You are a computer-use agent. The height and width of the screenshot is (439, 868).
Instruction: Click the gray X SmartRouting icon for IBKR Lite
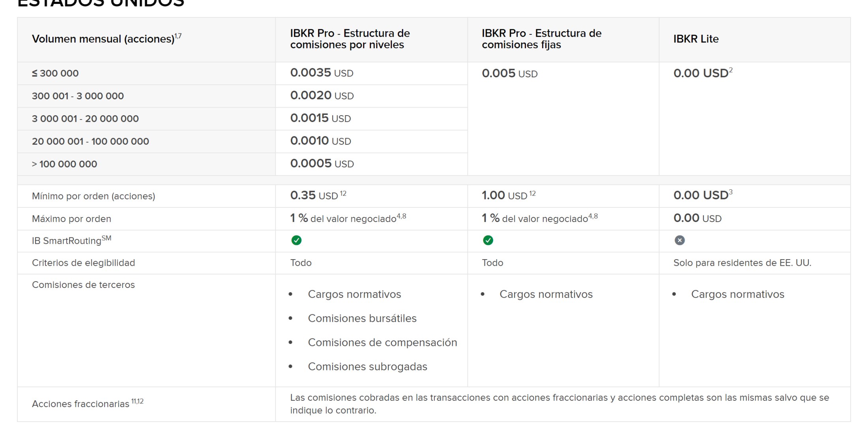tap(679, 240)
